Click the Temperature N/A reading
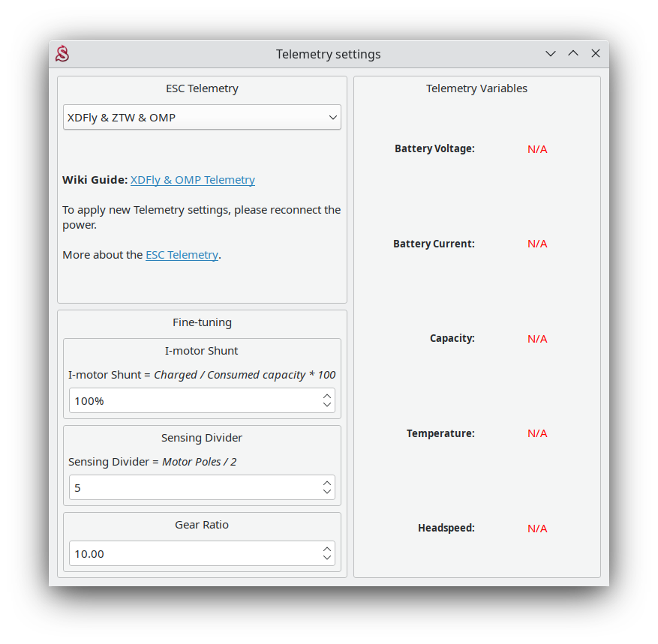This screenshot has height=644, width=658. [x=537, y=433]
